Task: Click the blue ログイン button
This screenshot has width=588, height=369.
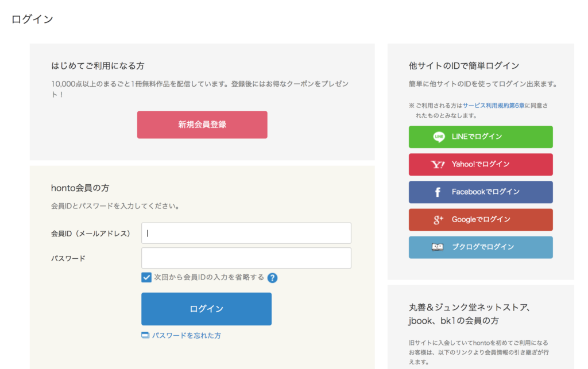Action: click(x=206, y=309)
